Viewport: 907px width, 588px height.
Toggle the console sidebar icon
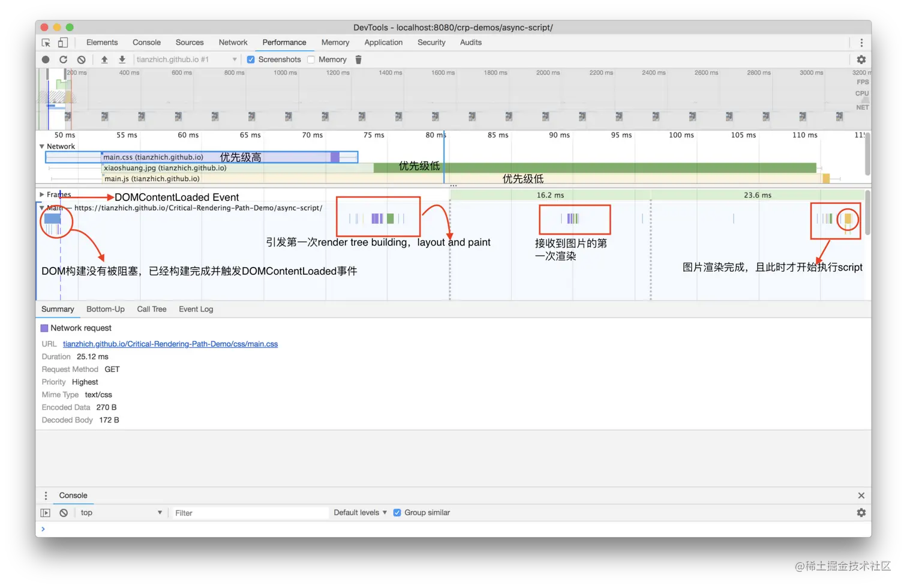(x=46, y=513)
